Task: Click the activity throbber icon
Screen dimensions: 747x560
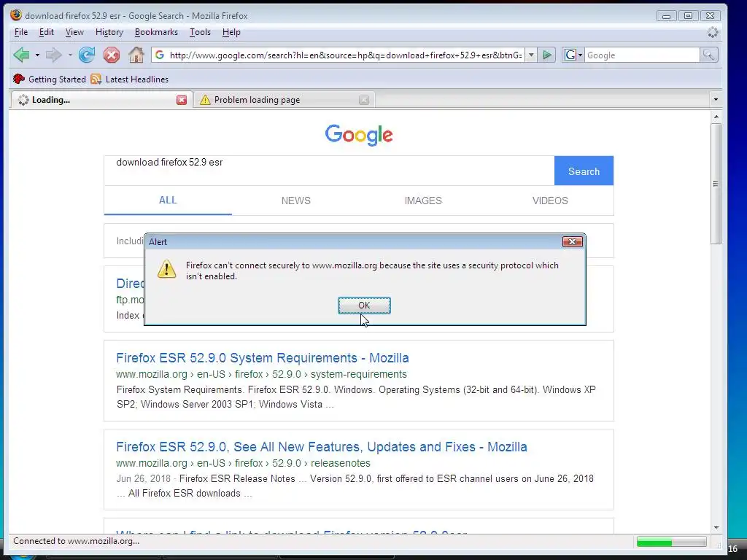Action: 713,32
